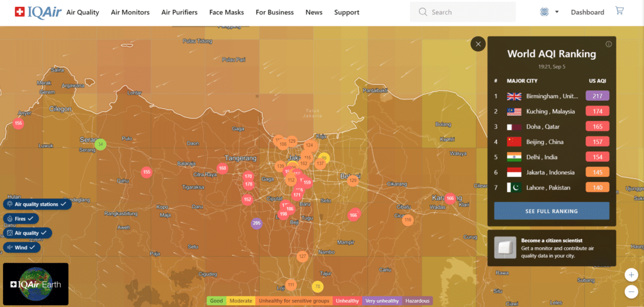Click station marker 137
The image size is (644, 307).
pos(320,164)
